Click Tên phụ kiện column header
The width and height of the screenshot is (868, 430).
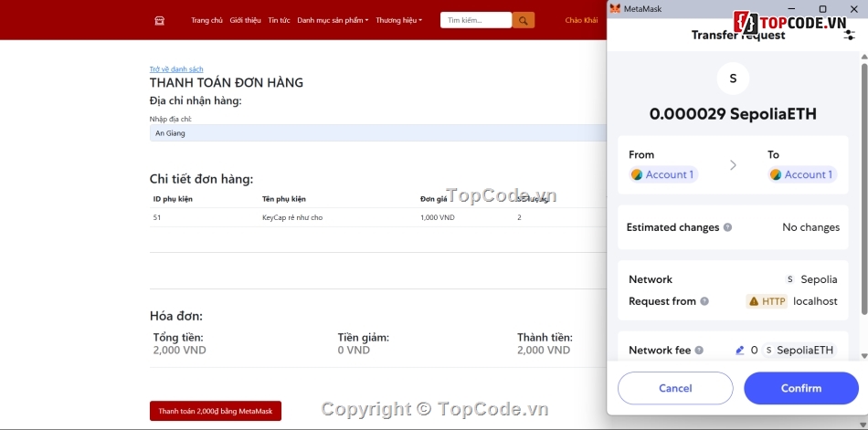click(284, 199)
